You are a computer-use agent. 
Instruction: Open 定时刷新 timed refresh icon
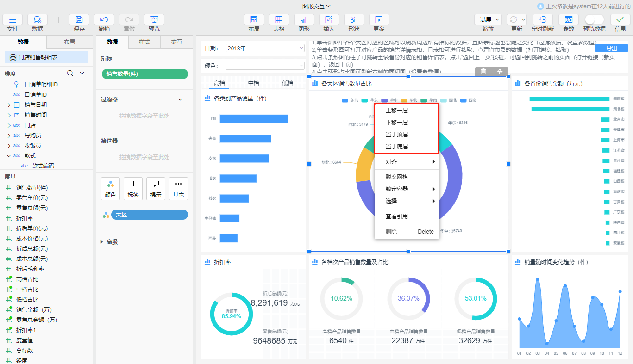coord(543,19)
